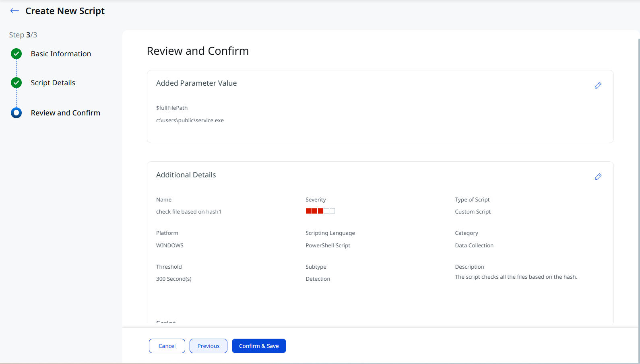
Task: Click the 'Type of Script' field label
Action: coord(473,199)
